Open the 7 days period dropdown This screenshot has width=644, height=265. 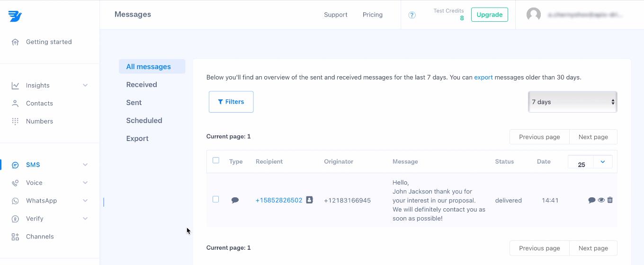pyautogui.click(x=572, y=102)
